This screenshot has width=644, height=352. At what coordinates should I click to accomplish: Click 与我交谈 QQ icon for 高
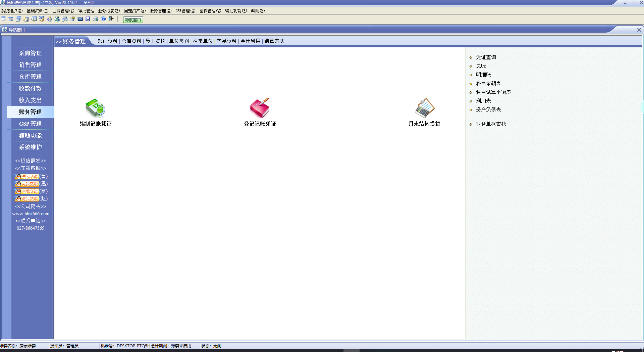[27, 191]
